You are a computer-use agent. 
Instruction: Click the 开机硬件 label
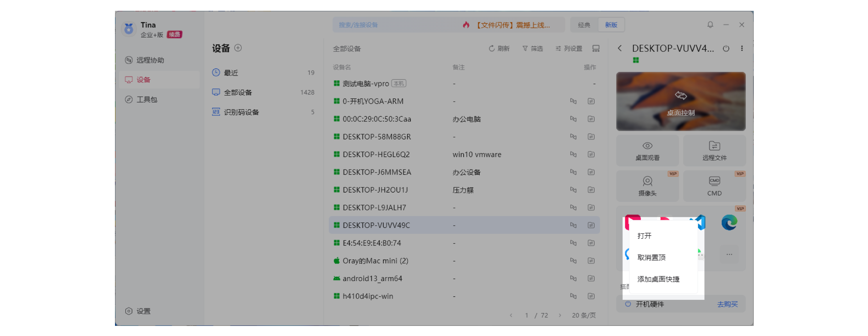point(650,304)
